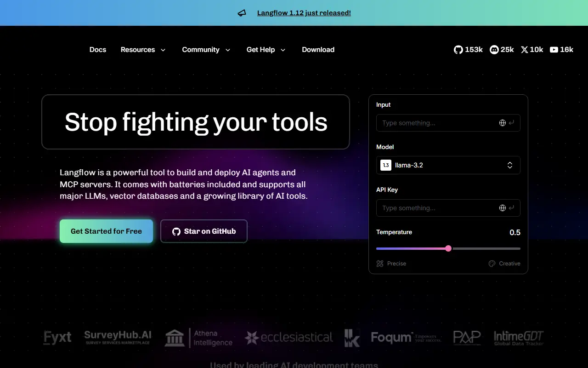Click the enter arrow icon in Input field
The height and width of the screenshot is (368, 588).
pos(511,123)
